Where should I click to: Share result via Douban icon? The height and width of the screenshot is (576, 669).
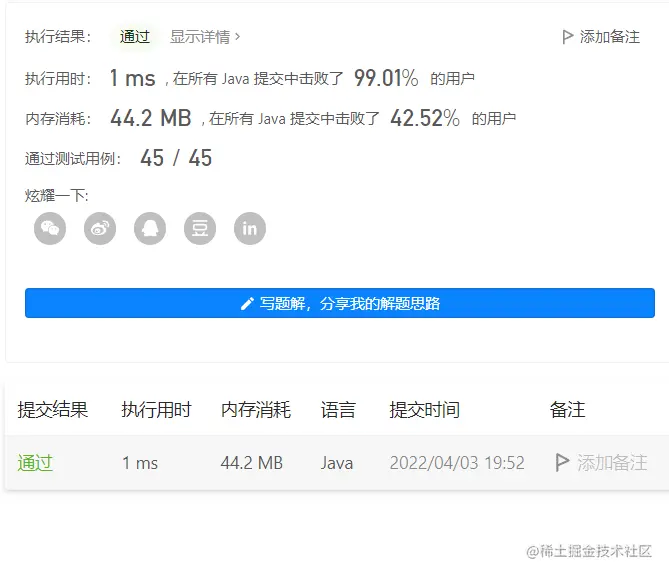click(200, 229)
